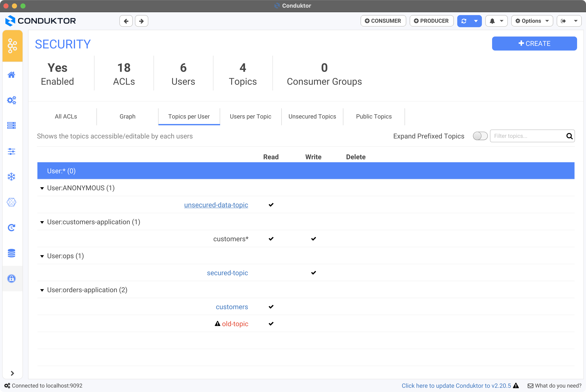The image size is (586, 392).
Task: Select the padlock Security sidebar icon
Action: click(x=11, y=279)
